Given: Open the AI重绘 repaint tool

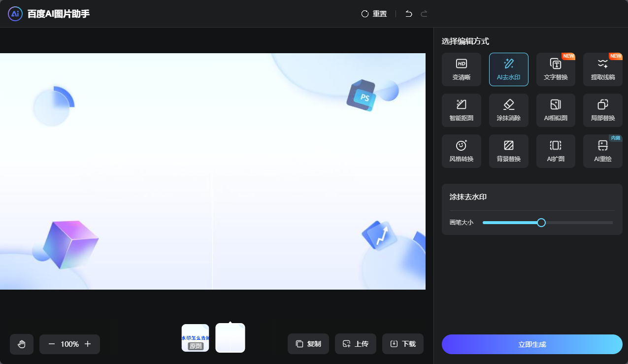Looking at the screenshot, I should point(602,151).
